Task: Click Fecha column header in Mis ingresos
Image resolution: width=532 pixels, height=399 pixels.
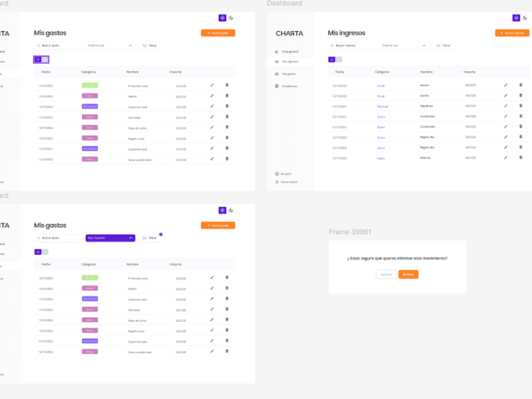Action: [340, 72]
